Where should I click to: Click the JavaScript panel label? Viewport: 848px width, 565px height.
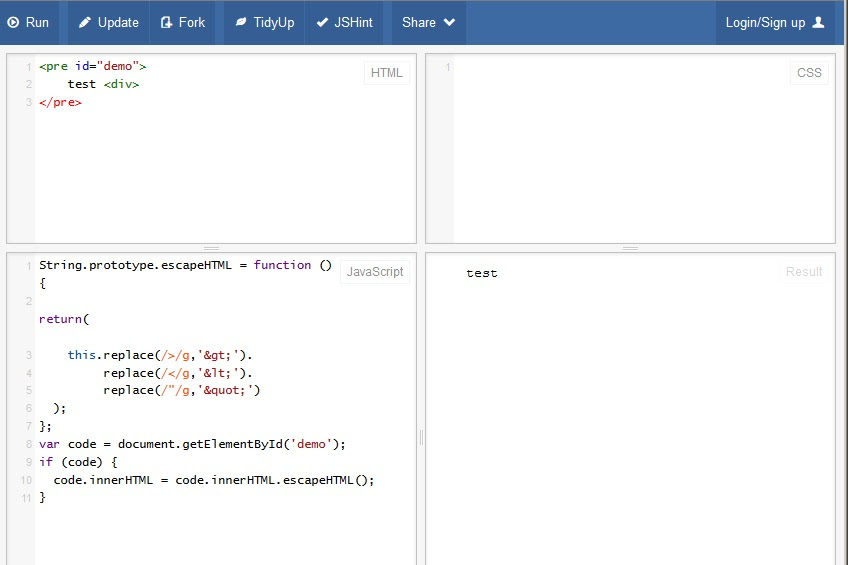click(x=375, y=272)
